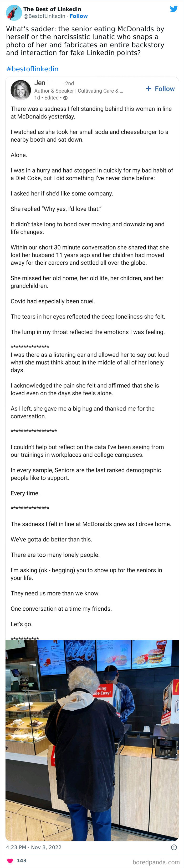This screenshot has width=184, height=868.
Task: Click the plus sign on Jen's Follow button
Action: tap(148, 89)
